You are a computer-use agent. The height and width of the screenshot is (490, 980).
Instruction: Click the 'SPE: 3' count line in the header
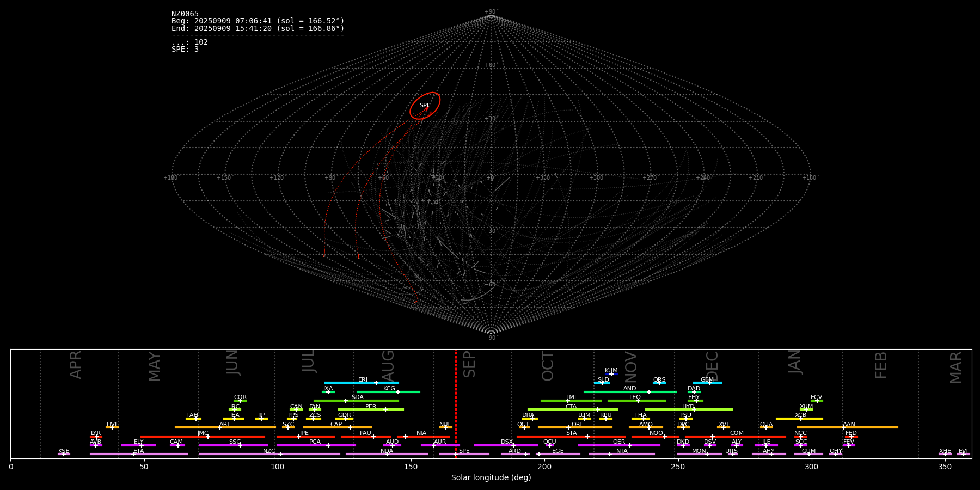pyautogui.click(x=185, y=50)
